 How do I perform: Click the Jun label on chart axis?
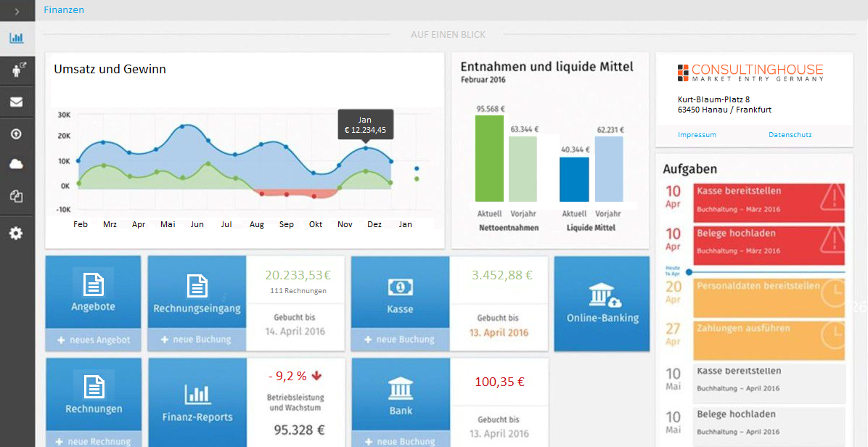point(197,225)
